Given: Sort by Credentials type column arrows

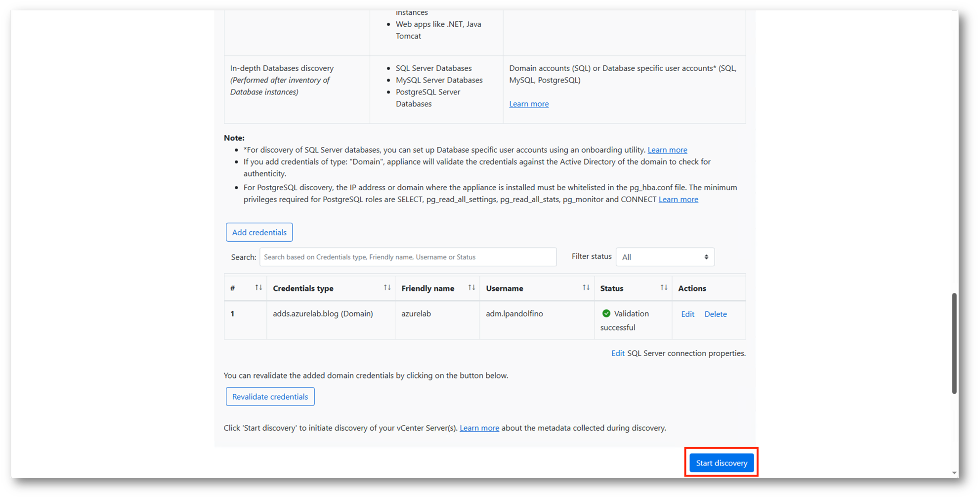Looking at the screenshot, I should pyautogui.click(x=387, y=288).
